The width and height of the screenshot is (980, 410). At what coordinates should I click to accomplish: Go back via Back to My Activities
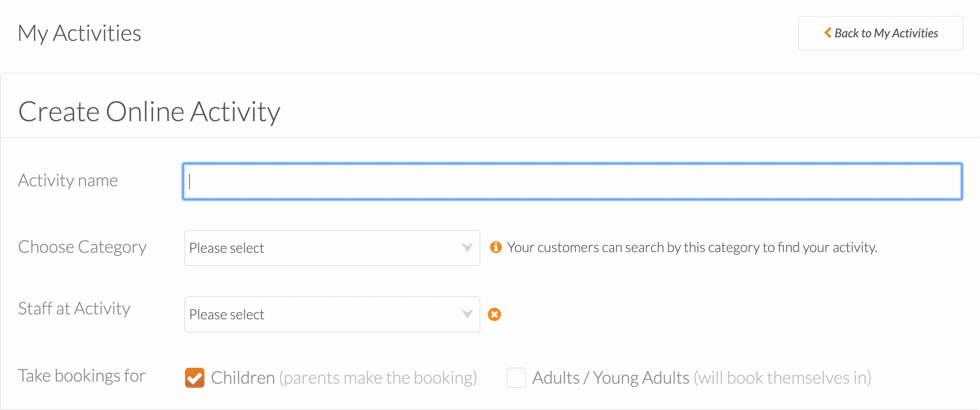point(880,33)
